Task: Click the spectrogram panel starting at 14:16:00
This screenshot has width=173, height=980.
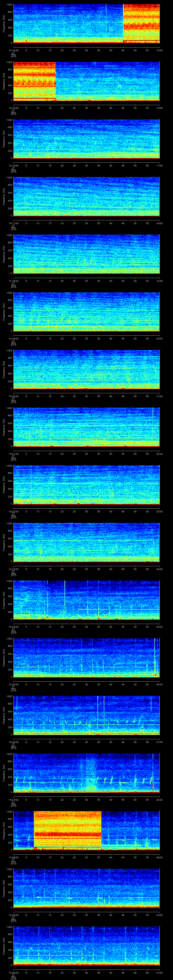Action: pyautogui.click(x=86, y=139)
